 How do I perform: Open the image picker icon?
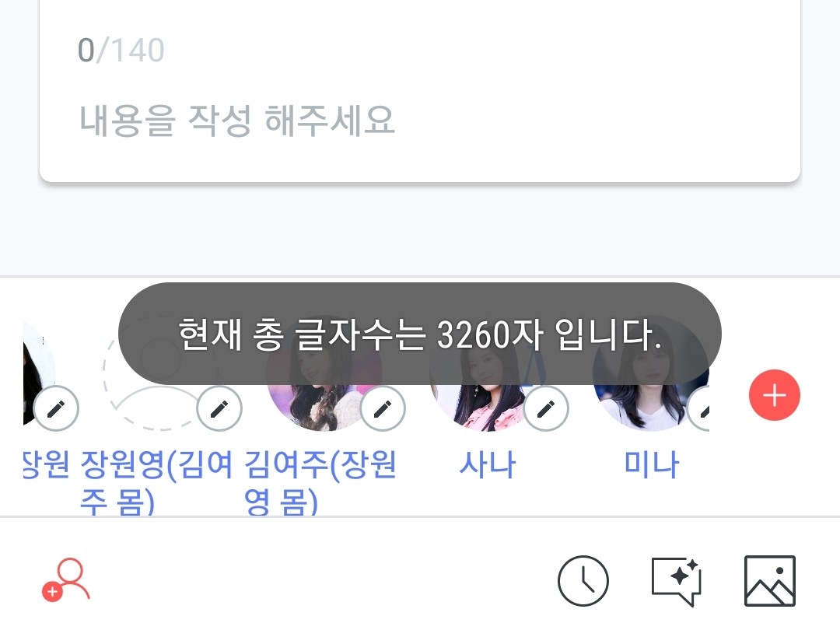click(x=770, y=581)
